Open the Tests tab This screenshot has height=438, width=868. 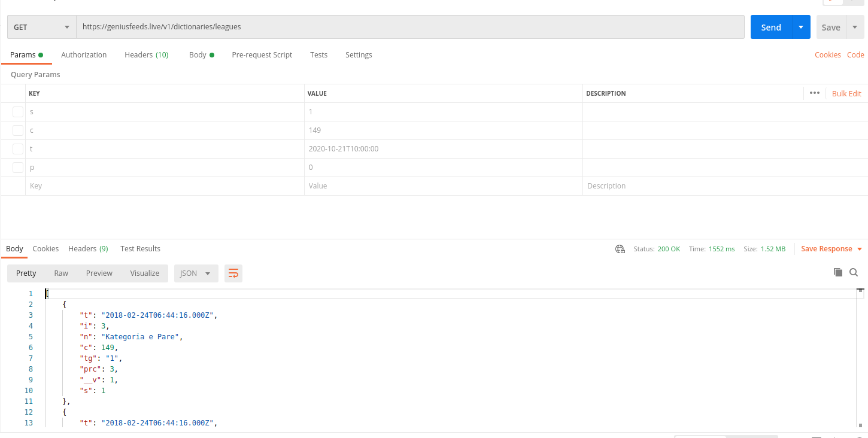click(x=318, y=54)
